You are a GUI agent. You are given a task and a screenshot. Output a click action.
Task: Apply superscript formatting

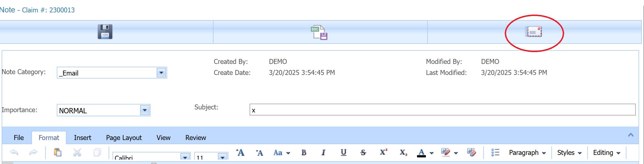coord(383,152)
